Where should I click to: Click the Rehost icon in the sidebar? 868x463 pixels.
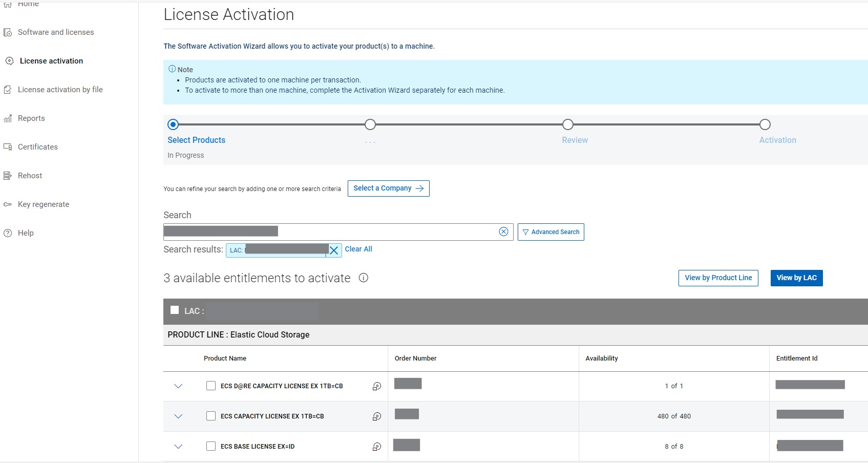point(8,176)
